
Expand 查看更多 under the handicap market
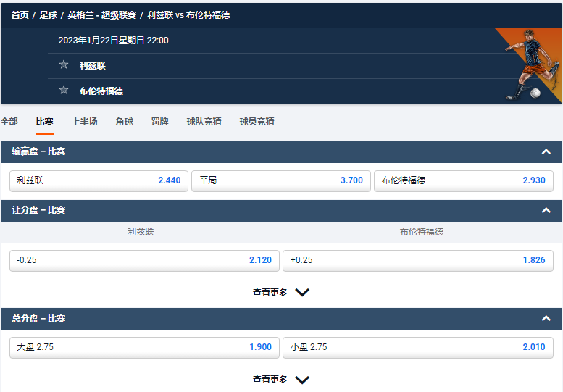[x=281, y=293]
